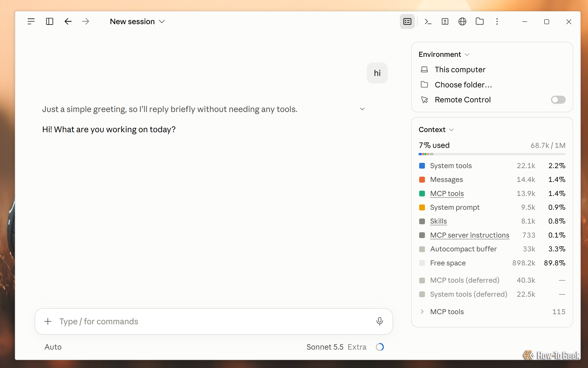Open the Skills link
This screenshot has height=368, width=588.
[x=438, y=221]
